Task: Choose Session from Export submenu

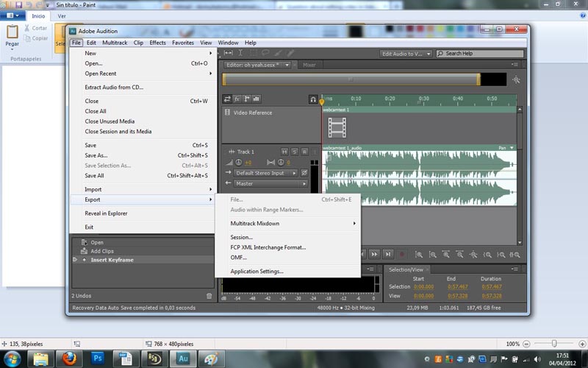Action: click(288, 237)
